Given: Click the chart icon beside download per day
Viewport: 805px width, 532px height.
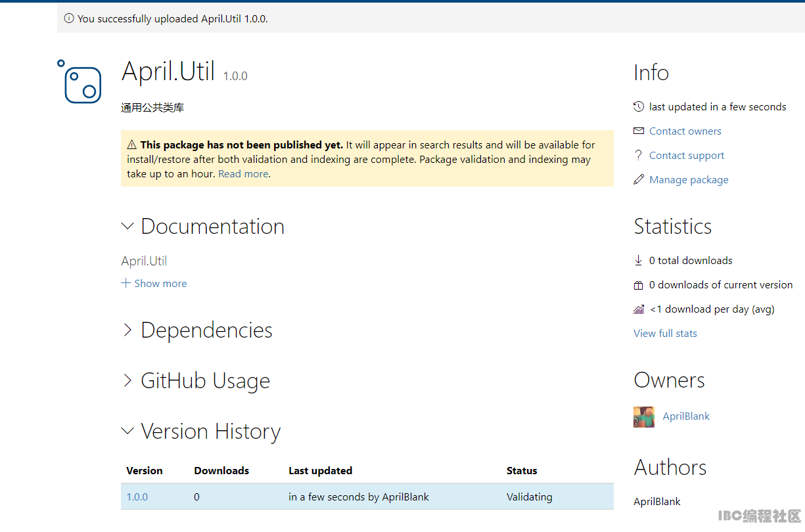Looking at the screenshot, I should click(639, 309).
